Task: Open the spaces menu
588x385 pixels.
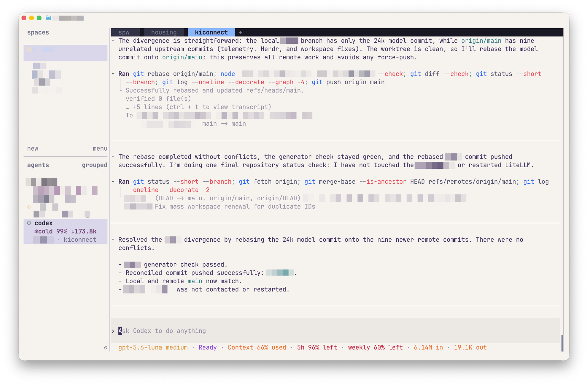Action: (100, 149)
